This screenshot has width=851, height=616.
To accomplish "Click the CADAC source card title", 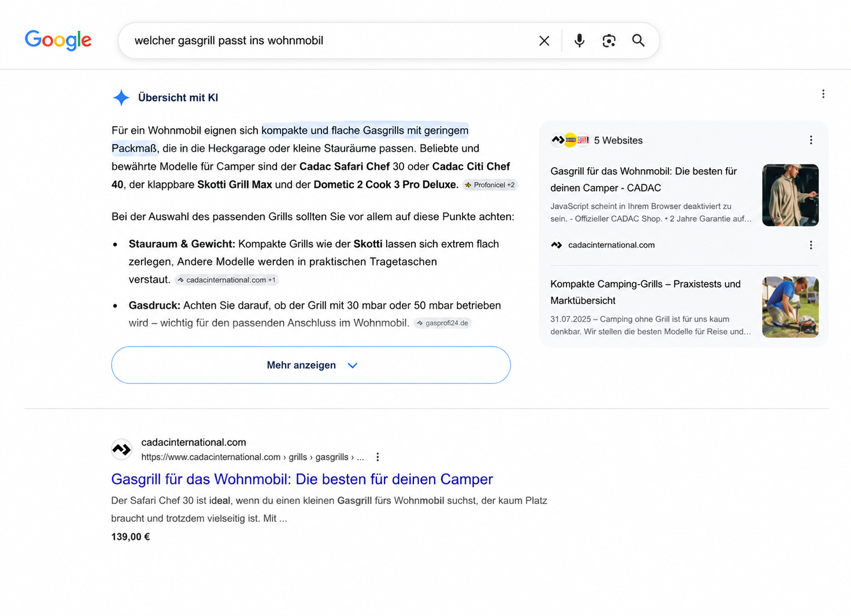I will click(x=644, y=180).
